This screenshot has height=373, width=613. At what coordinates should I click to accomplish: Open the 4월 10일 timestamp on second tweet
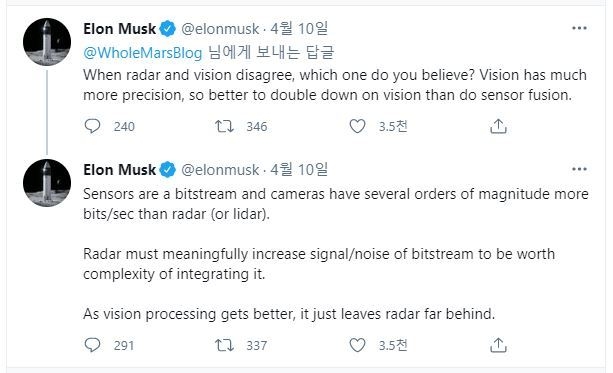(x=299, y=170)
